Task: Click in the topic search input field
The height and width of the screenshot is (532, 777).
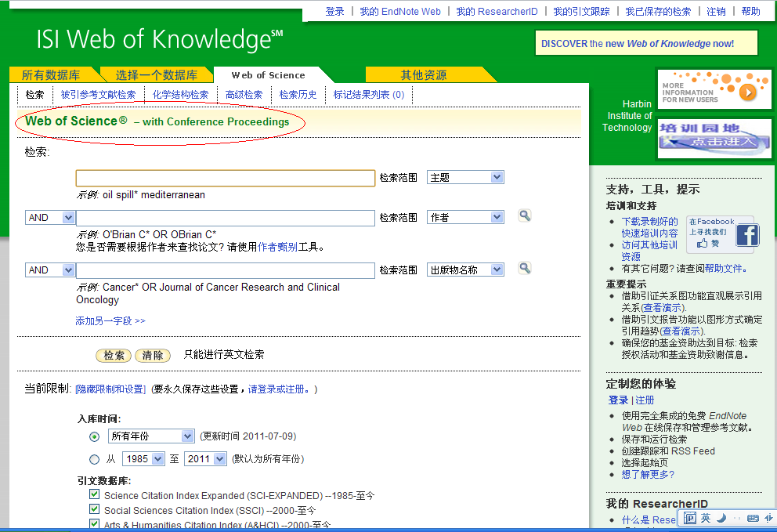Action: coord(226,178)
